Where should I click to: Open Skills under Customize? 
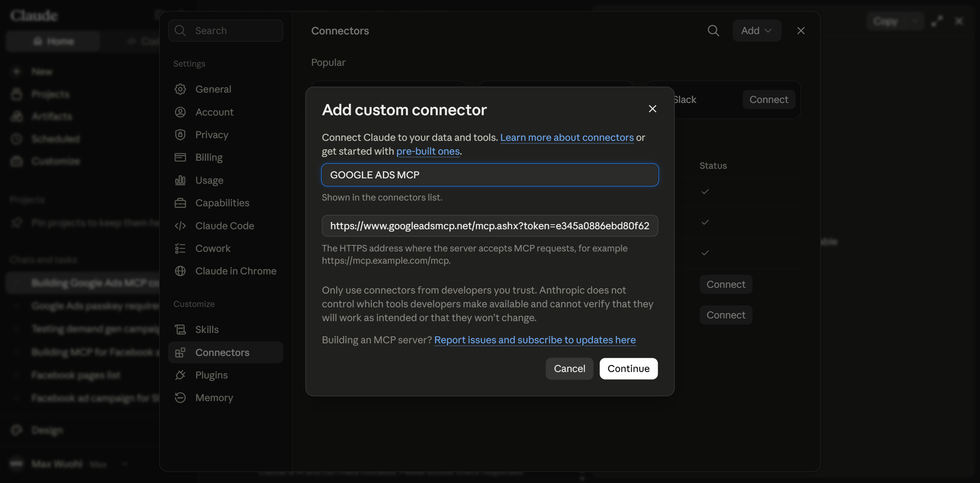coord(225,330)
